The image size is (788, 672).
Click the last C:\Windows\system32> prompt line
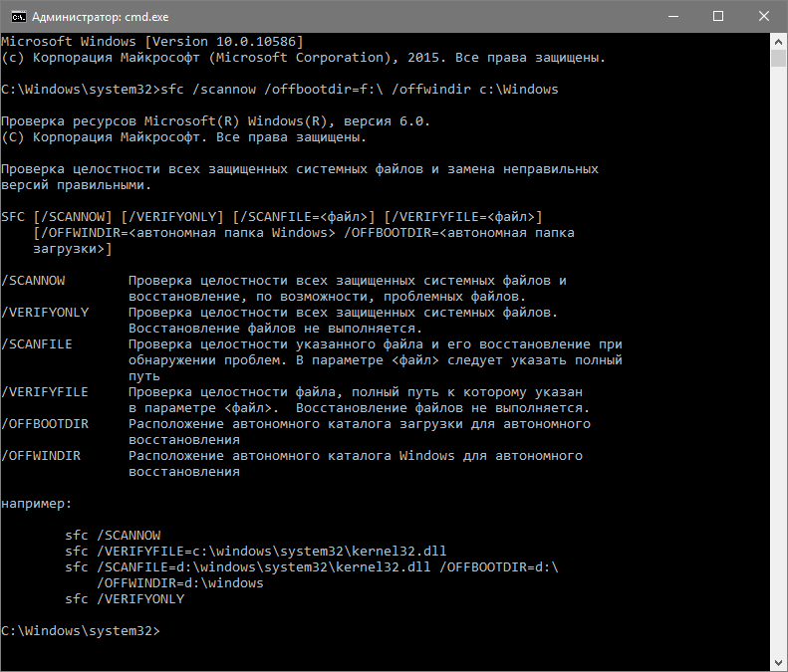click(x=81, y=631)
